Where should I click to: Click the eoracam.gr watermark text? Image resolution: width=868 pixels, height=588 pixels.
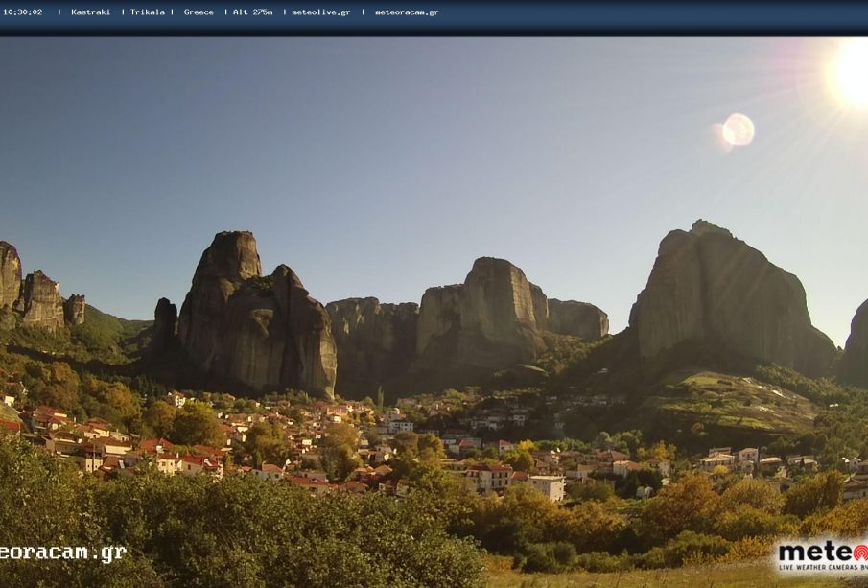click(62, 553)
